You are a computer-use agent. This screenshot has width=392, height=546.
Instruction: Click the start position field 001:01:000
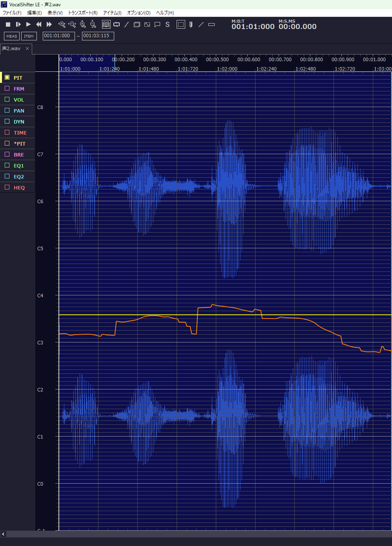click(58, 36)
